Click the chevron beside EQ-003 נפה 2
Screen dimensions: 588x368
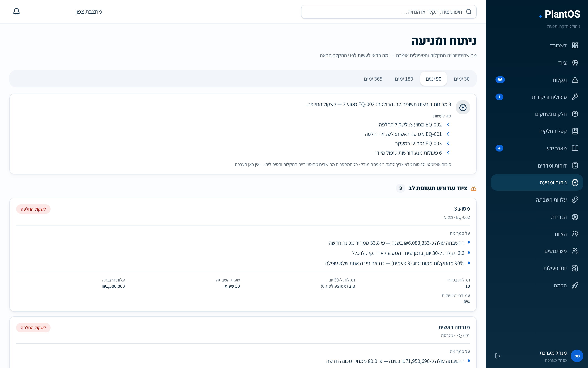click(448, 143)
